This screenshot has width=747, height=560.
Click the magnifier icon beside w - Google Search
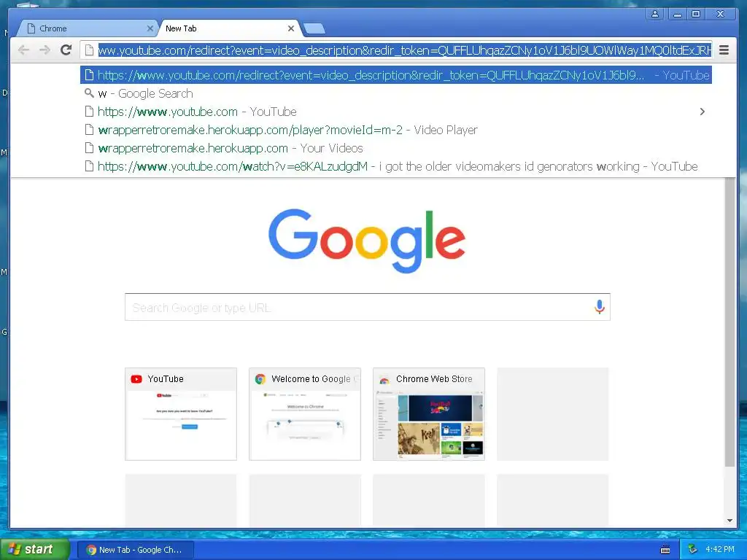tap(89, 93)
